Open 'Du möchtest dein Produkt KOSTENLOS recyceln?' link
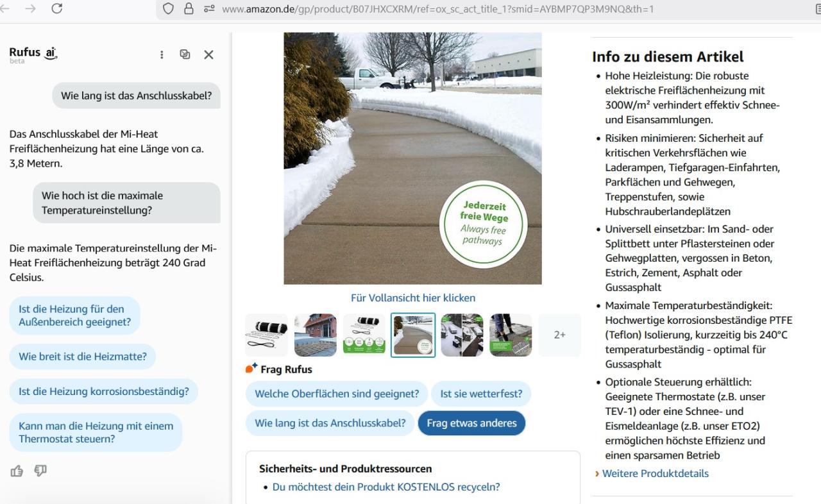821x504 pixels. [x=386, y=487]
